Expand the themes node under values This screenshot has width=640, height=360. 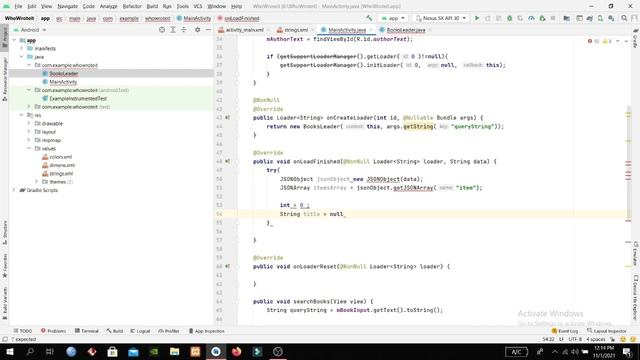click(x=36, y=182)
